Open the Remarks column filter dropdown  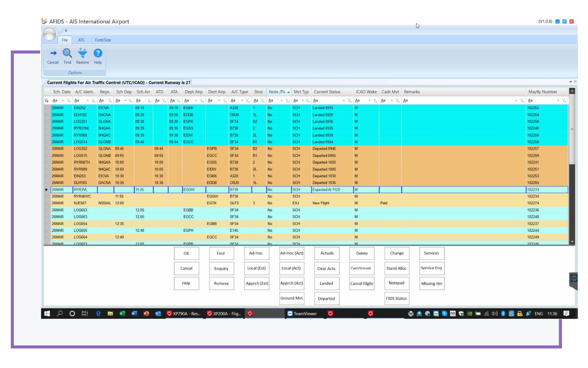click(516, 101)
